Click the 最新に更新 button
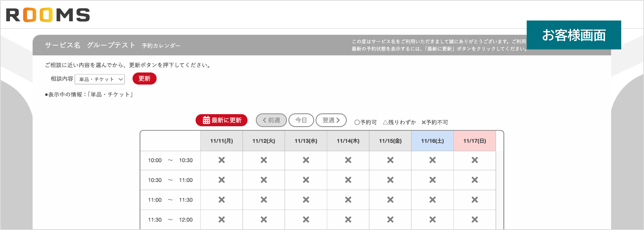Viewport: 644px width, 230px height. (222, 120)
